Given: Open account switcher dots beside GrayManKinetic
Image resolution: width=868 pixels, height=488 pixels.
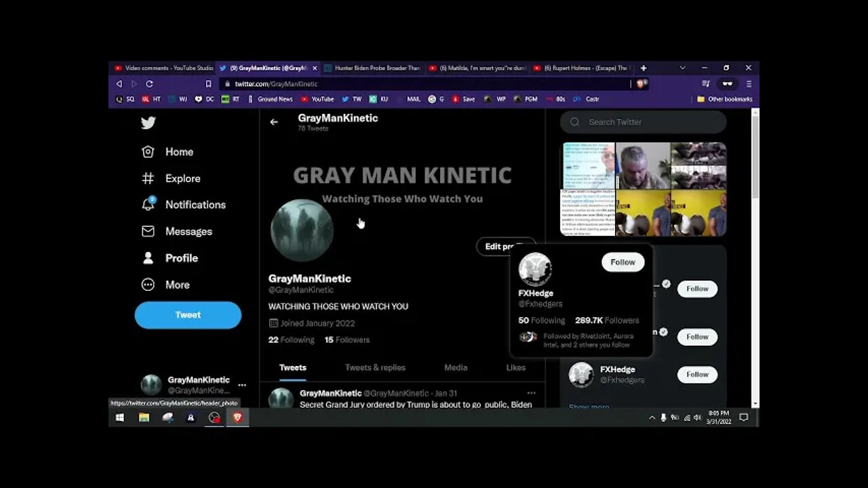Looking at the screenshot, I should click(x=242, y=385).
